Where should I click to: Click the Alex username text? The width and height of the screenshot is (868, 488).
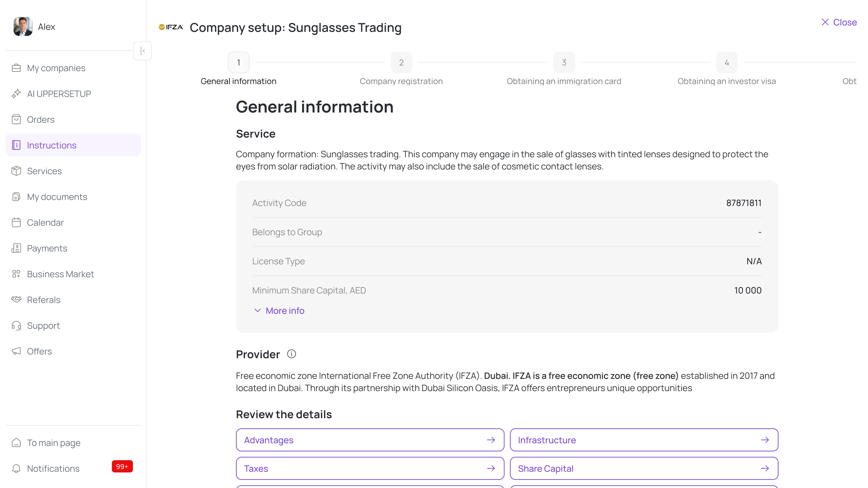(x=47, y=27)
